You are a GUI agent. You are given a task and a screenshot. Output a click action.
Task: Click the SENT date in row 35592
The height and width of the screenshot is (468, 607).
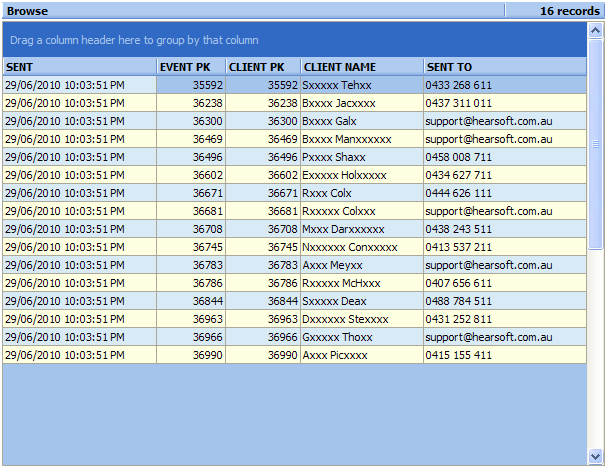(65, 85)
